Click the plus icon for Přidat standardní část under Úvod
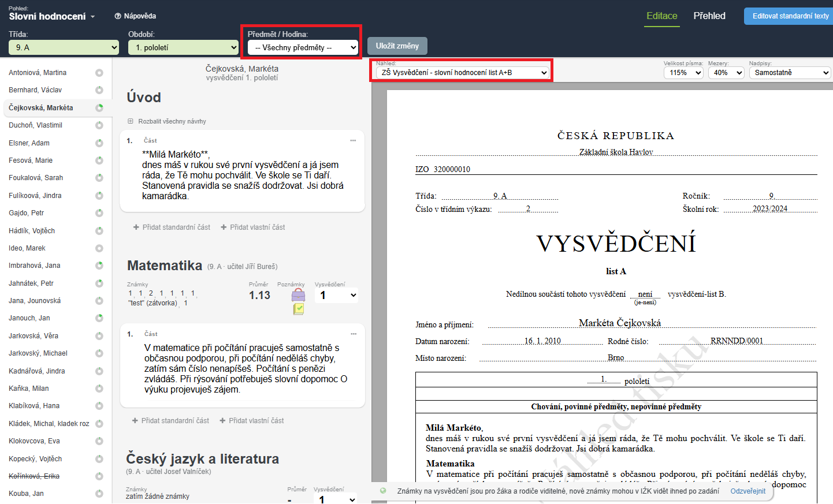The width and height of the screenshot is (833, 504). tap(136, 227)
